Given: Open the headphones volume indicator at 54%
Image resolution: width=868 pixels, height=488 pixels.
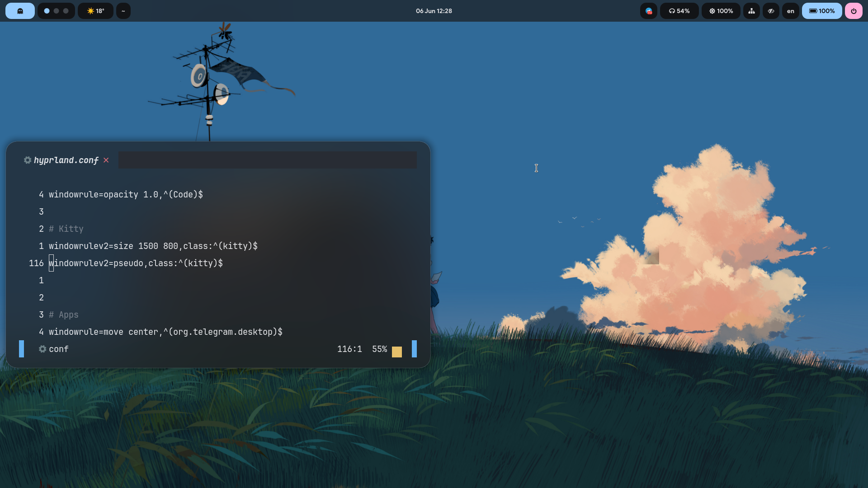Looking at the screenshot, I should click(x=679, y=11).
